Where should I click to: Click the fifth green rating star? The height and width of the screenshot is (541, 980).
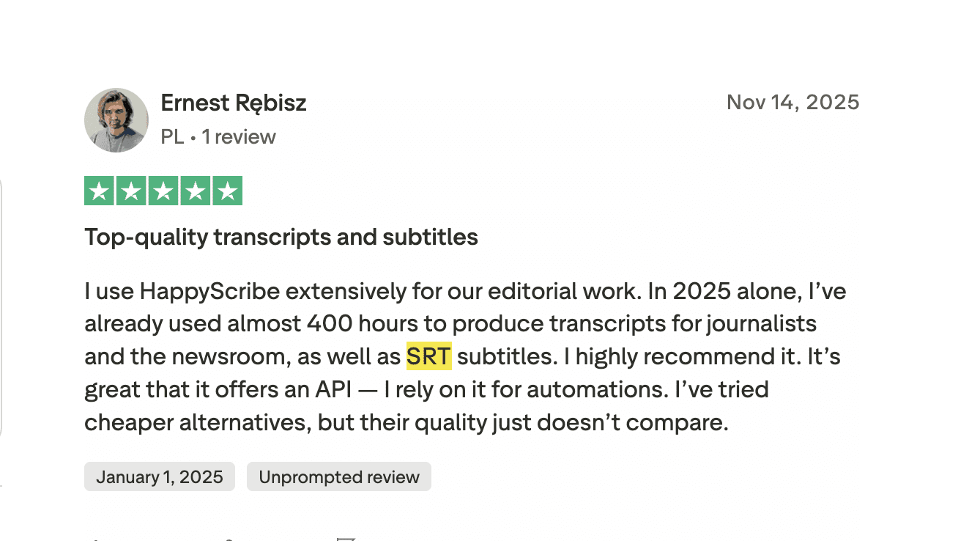pyautogui.click(x=228, y=191)
